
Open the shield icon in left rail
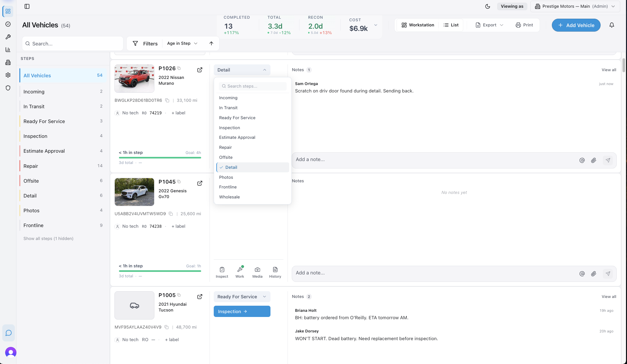8,88
